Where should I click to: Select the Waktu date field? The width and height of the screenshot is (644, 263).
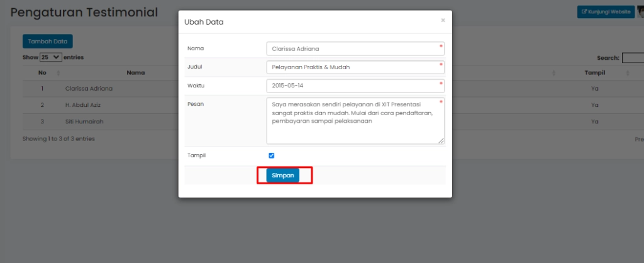click(355, 86)
